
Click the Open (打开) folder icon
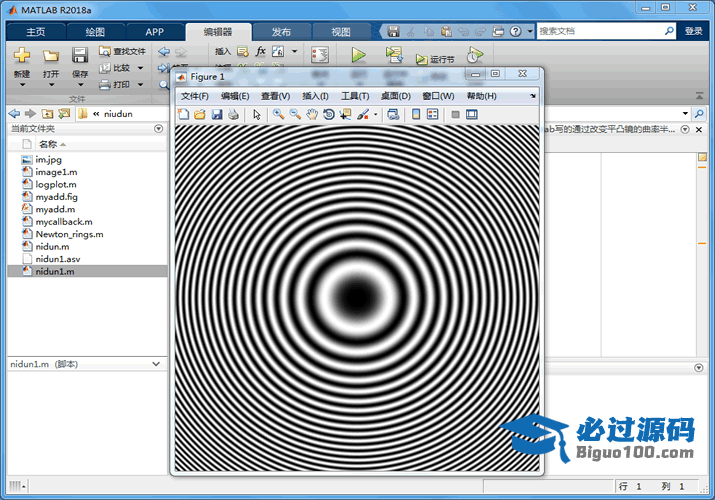pos(51,56)
